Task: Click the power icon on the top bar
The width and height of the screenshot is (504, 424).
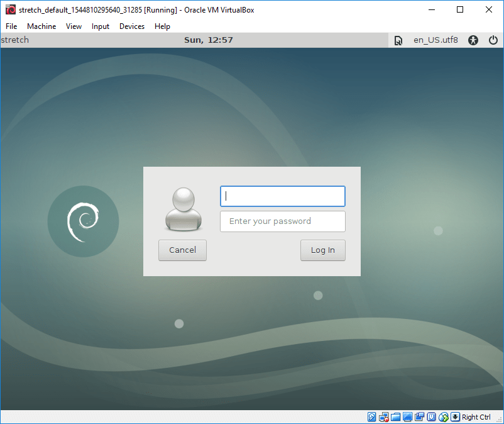Action: click(x=493, y=40)
